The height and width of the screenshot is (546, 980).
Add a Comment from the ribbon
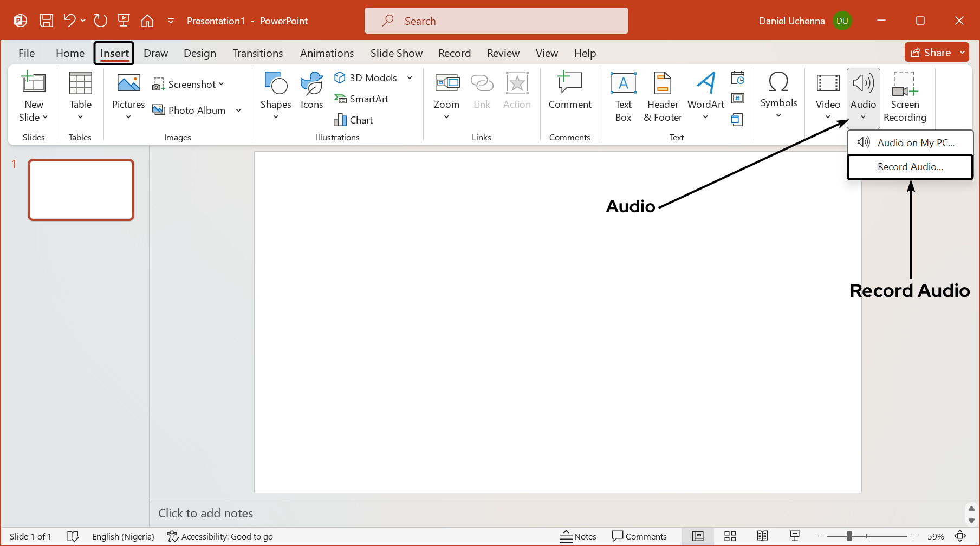coord(569,91)
